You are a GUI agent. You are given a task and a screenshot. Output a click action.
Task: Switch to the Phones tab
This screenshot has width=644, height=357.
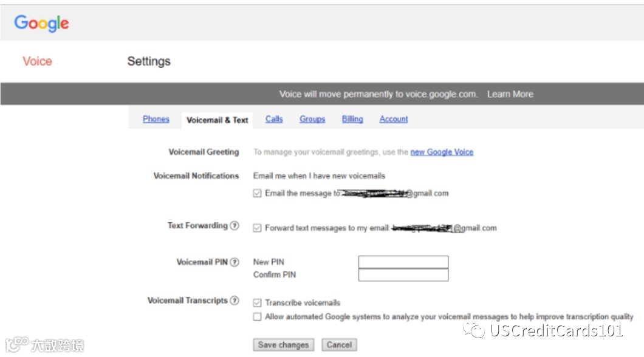click(x=156, y=119)
